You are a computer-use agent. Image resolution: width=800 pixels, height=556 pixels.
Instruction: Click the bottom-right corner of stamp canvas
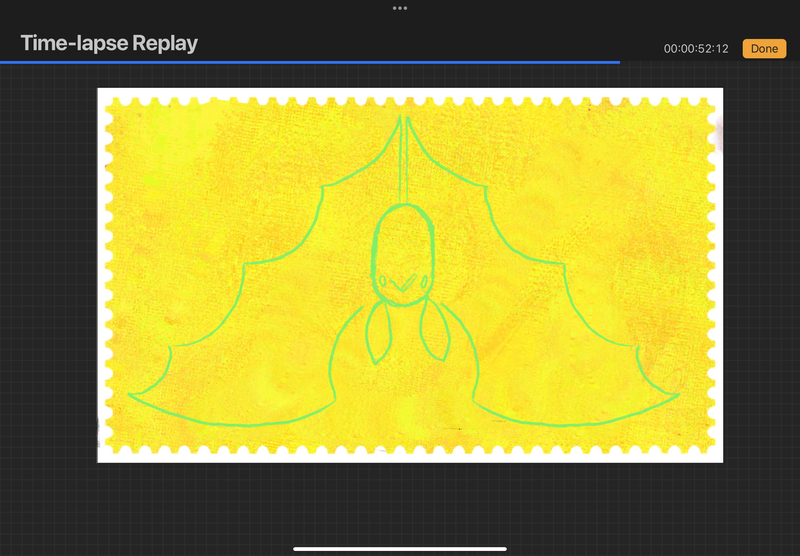tap(719, 459)
